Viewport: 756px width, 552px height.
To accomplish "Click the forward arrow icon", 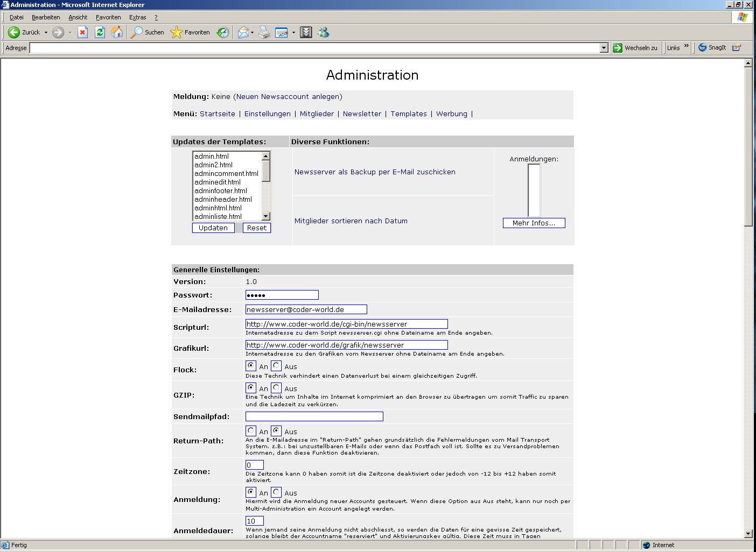I will coord(58,32).
